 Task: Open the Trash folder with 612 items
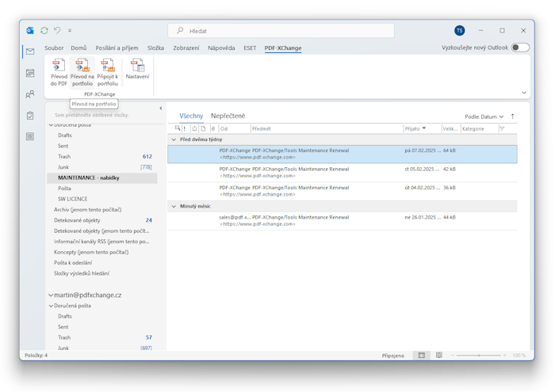(102, 157)
